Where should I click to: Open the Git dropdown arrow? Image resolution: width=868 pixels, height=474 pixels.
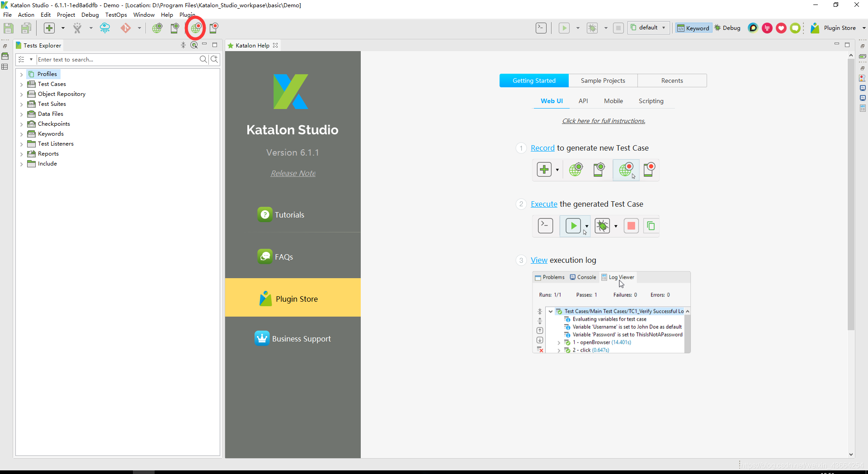[139, 28]
